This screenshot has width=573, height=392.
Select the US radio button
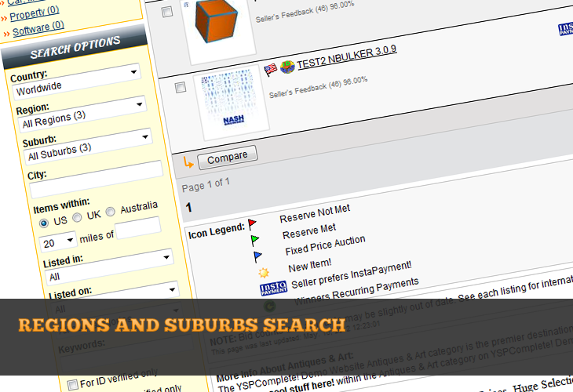pos(44,223)
